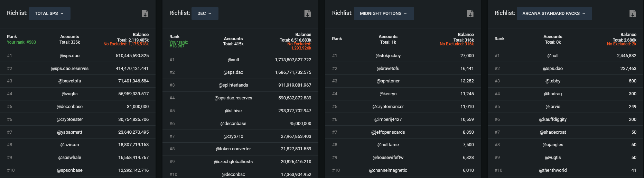Open @bravetofu account in Total SPS list
The width and height of the screenshot is (644, 178).
(x=70, y=81)
